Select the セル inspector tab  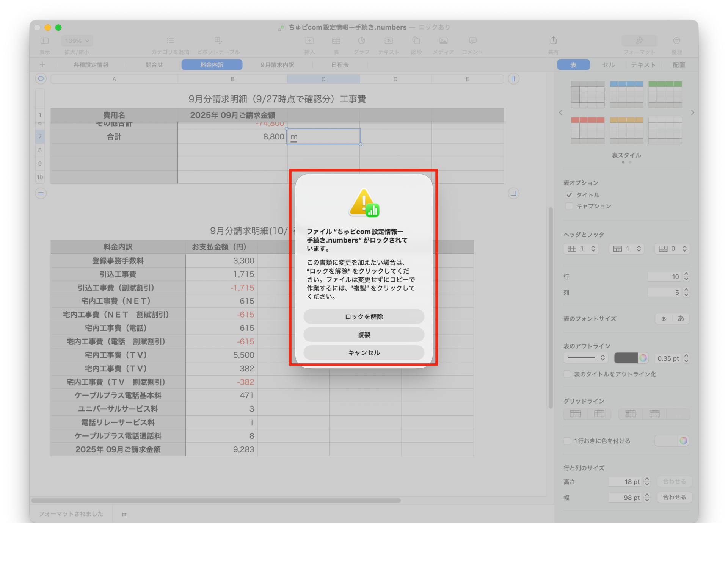[x=608, y=65]
